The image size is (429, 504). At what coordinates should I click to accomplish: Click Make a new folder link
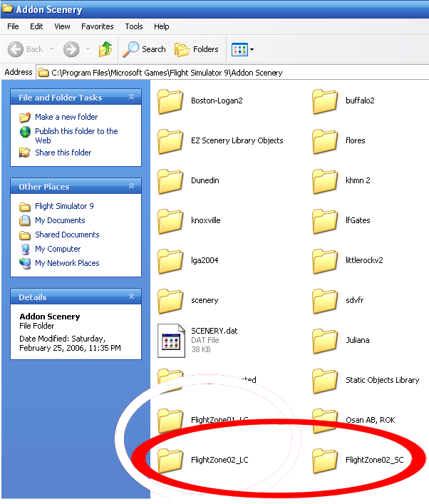pyautogui.click(x=66, y=117)
